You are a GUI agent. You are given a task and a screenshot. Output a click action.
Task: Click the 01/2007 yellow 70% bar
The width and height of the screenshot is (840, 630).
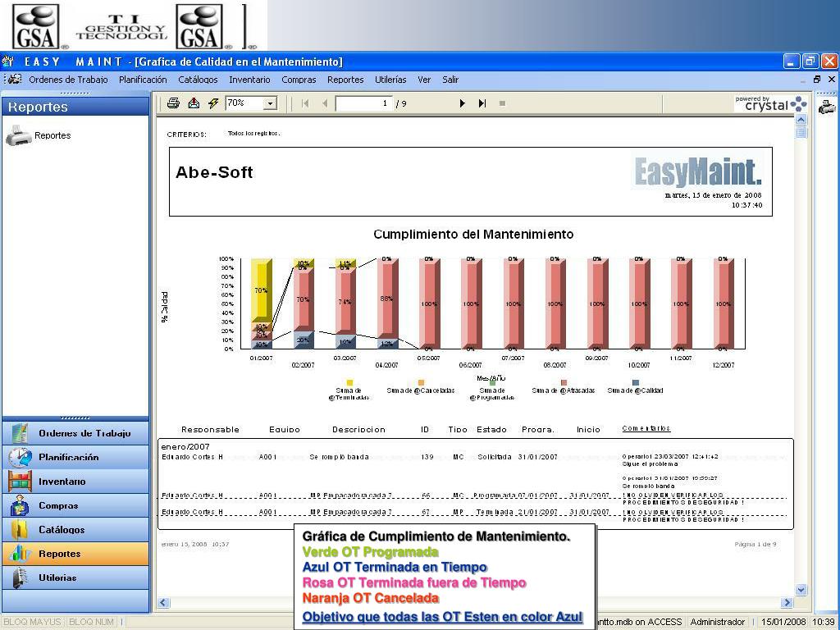tap(262, 290)
